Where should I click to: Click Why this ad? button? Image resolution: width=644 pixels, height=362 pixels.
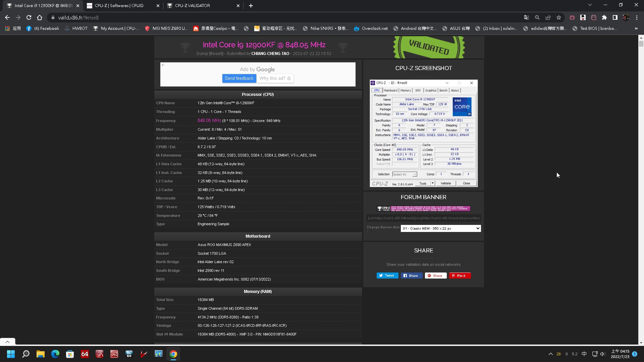tap(275, 78)
